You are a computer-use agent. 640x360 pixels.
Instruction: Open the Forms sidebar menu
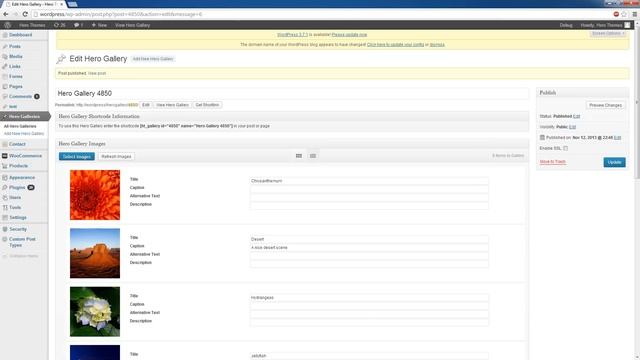(x=16, y=76)
